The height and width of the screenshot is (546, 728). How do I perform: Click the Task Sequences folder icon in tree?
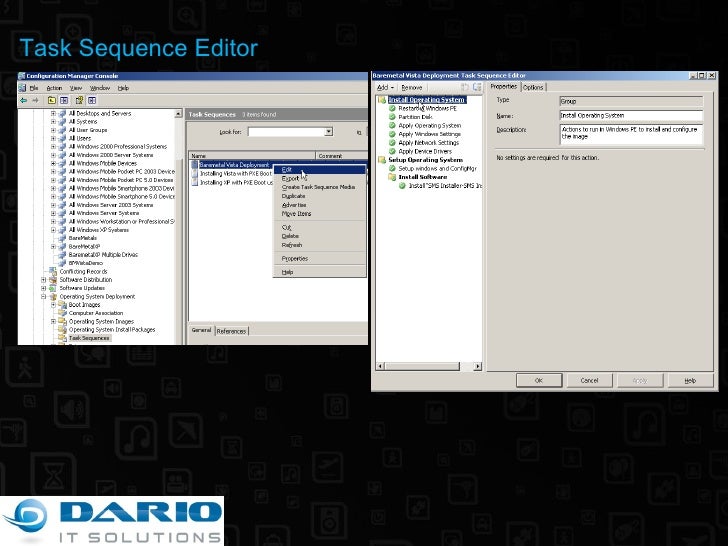click(62, 338)
